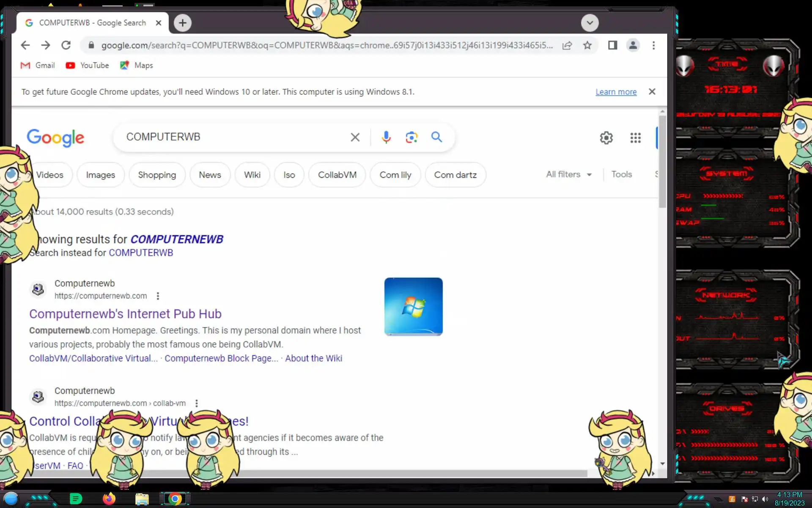Image resolution: width=812 pixels, height=508 pixels.
Task: Open Computernewb's Internet Pub Hub link
Action: pyautogui.click(x=125, y=314)
